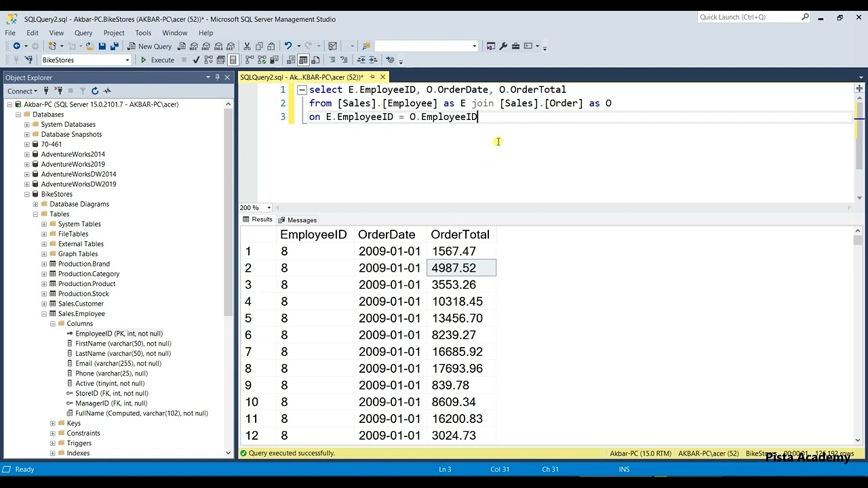Open the Connect dropdown in Object Explorer
This screenshot has height=488, width=868.
(22, 91)
